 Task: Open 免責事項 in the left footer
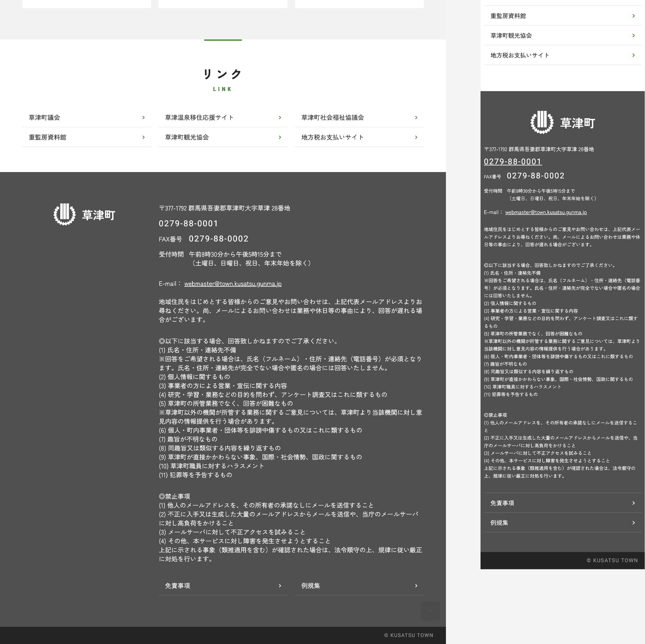pos(178,586)
